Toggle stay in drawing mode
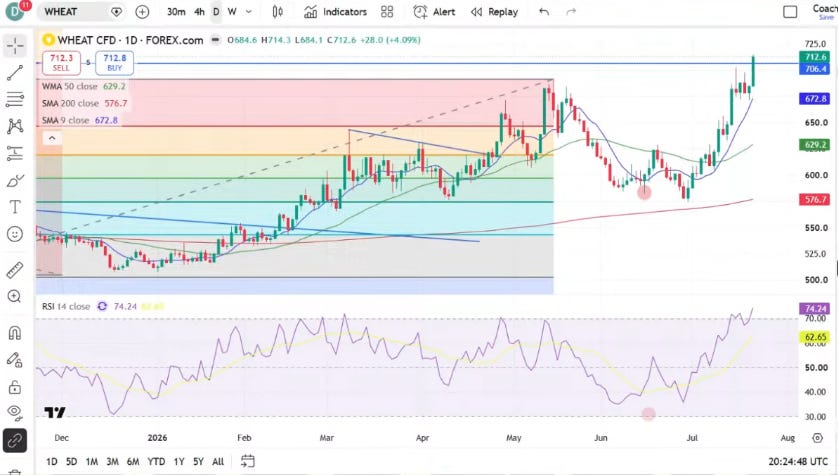838x475 pixels. pyautogui.click(x=15, y=360)
